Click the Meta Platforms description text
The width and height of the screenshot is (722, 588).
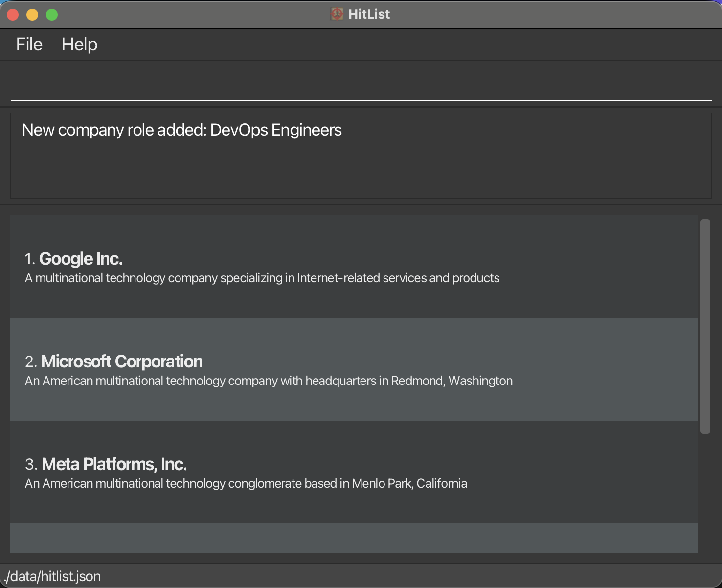pos(246,483)
